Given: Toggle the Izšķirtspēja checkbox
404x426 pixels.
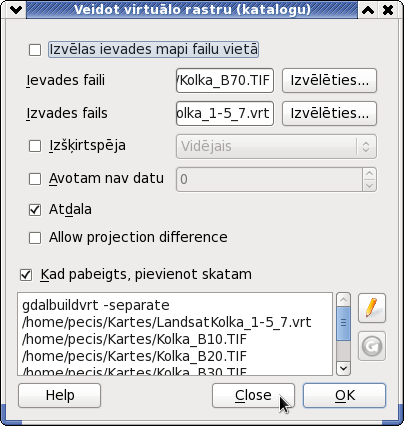Looking at the screenshot, I should point(35,146).
